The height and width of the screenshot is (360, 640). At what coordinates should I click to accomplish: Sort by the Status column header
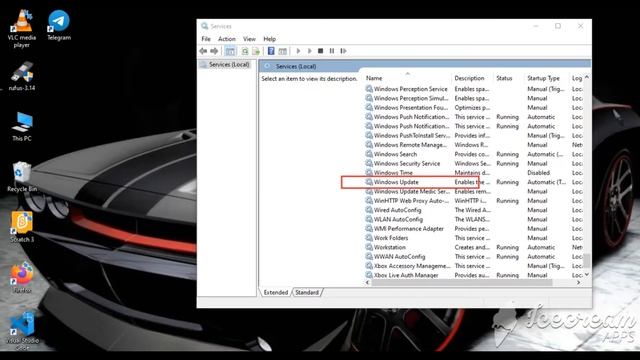[x=509, y=78]
